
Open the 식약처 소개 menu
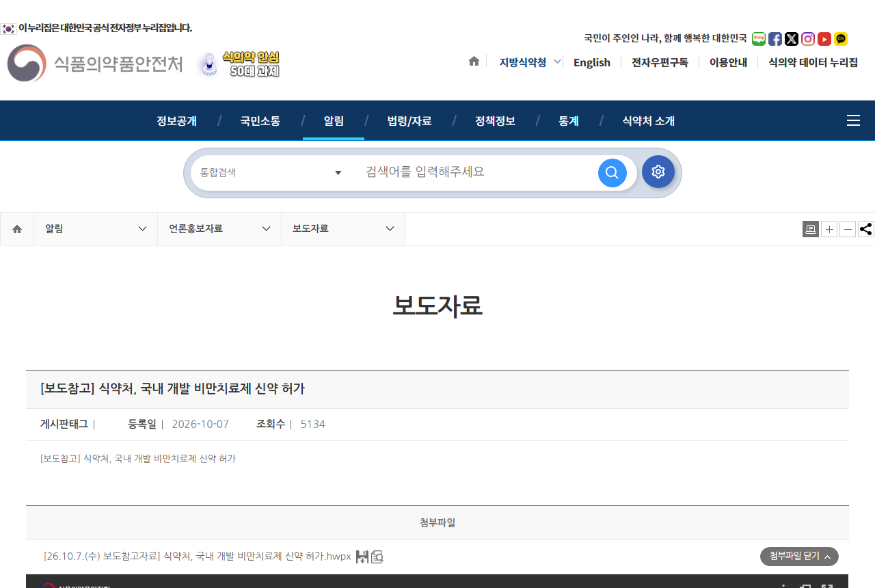pos(648,121)
